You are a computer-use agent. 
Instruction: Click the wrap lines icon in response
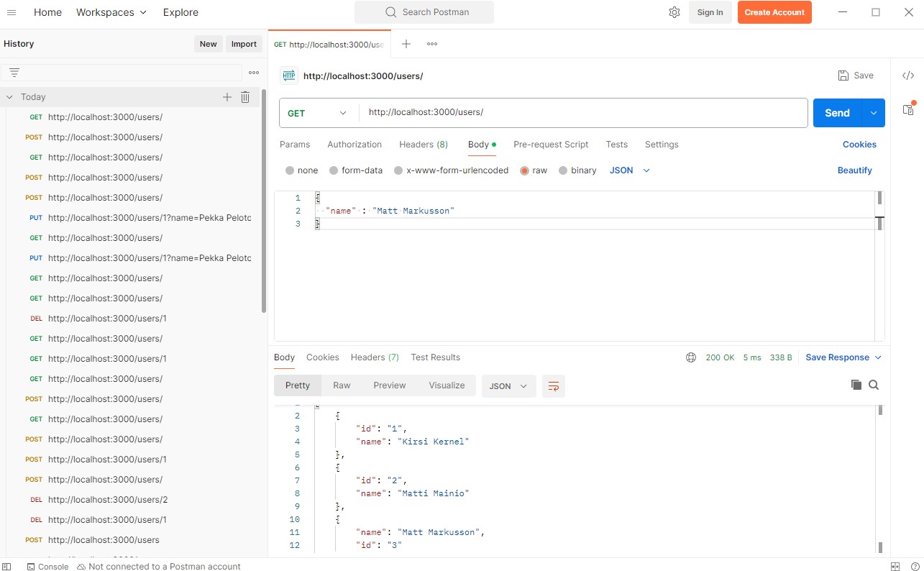554,386
